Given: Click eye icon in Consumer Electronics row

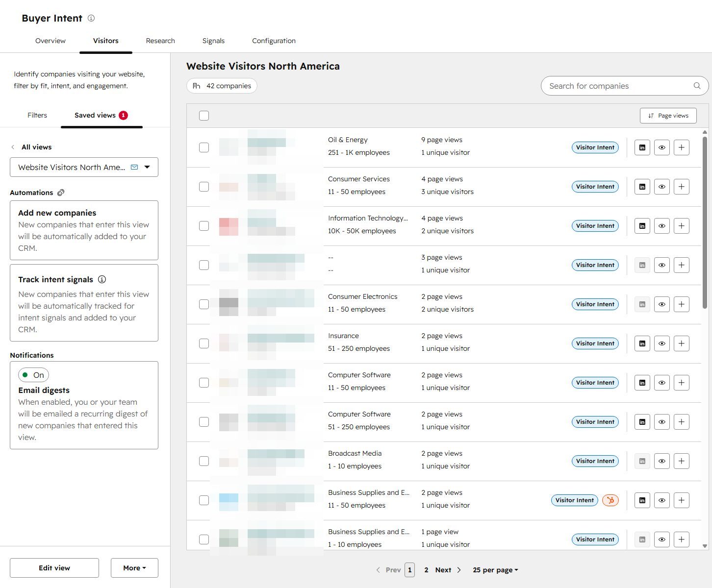Looking at the screenshot, I should tap(662, 304).
